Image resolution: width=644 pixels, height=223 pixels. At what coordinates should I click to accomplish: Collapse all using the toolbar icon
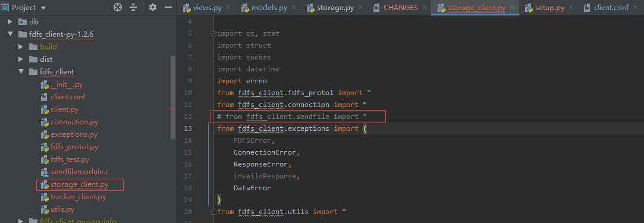pyautogui.click(x=133, y=7)
